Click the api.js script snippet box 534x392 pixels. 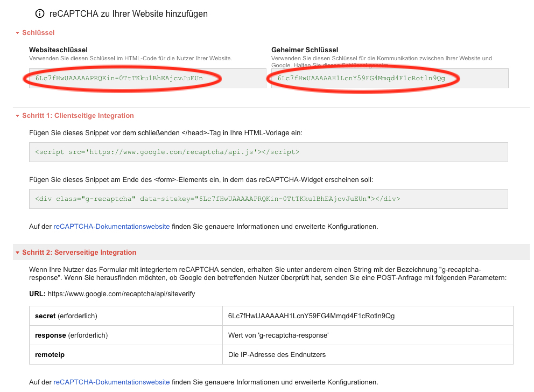tap(268, 152)
